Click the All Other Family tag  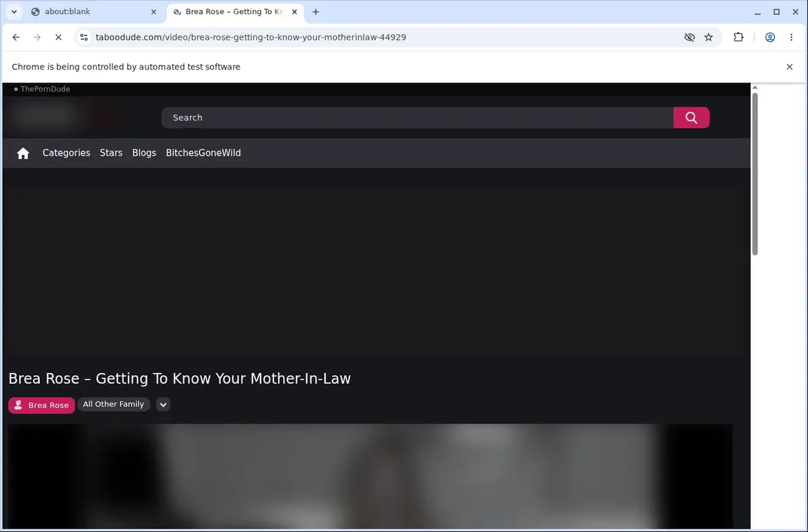click(113, 404)
